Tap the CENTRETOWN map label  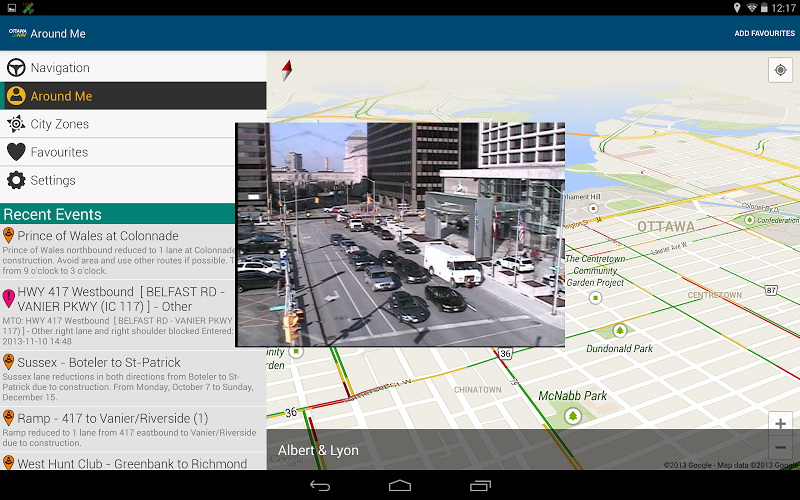[714, 295]
